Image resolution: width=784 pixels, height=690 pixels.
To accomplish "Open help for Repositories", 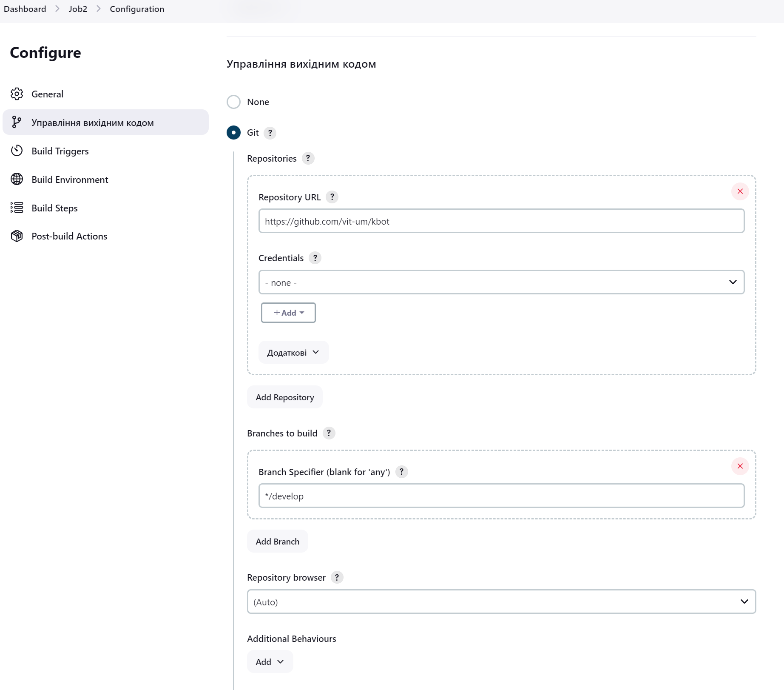I will pyautogui.click(x=308, y=159).
